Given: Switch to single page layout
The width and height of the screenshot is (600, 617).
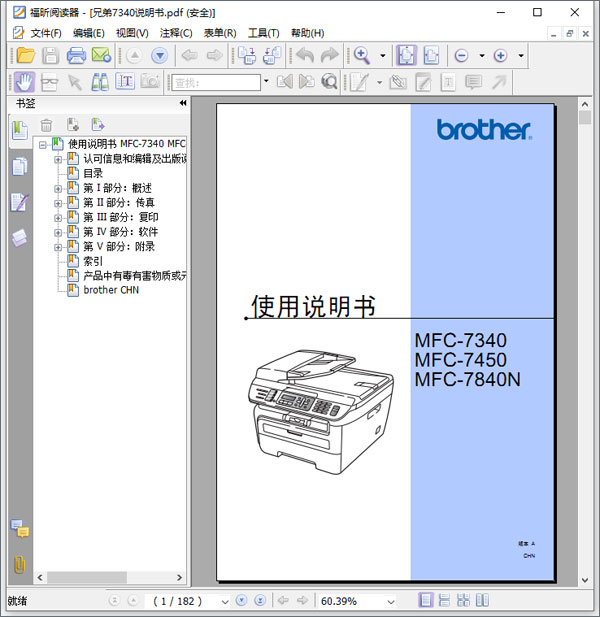Looking at the screenshot, I should click(x=425, y=600).
